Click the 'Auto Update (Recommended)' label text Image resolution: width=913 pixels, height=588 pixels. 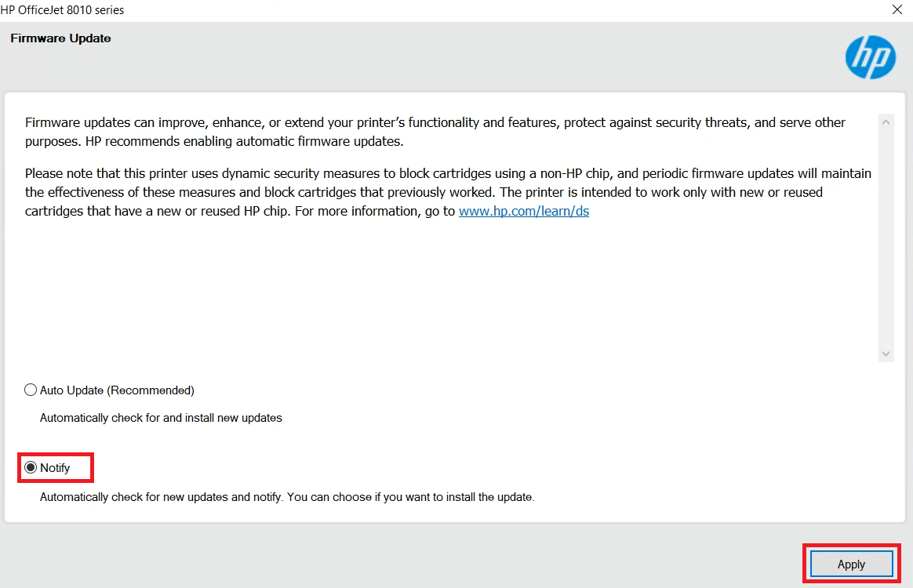point(117,390)
